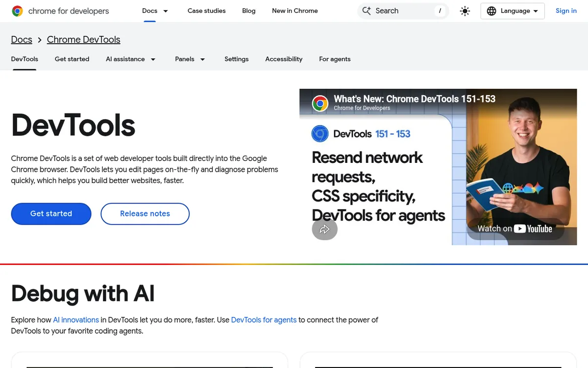
Task: Follow the AI innovations link
Action: pyautogui.click(x=76, y=320)
